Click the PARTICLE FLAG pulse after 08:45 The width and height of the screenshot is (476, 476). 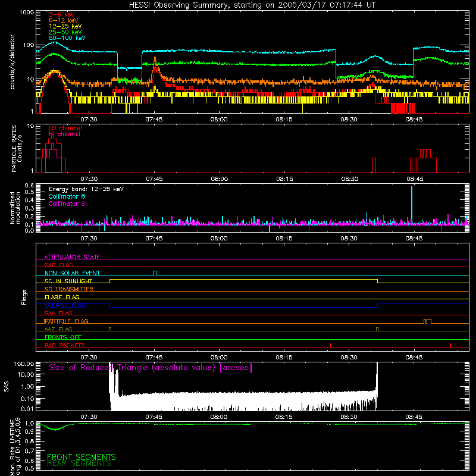tap(427, 321)
